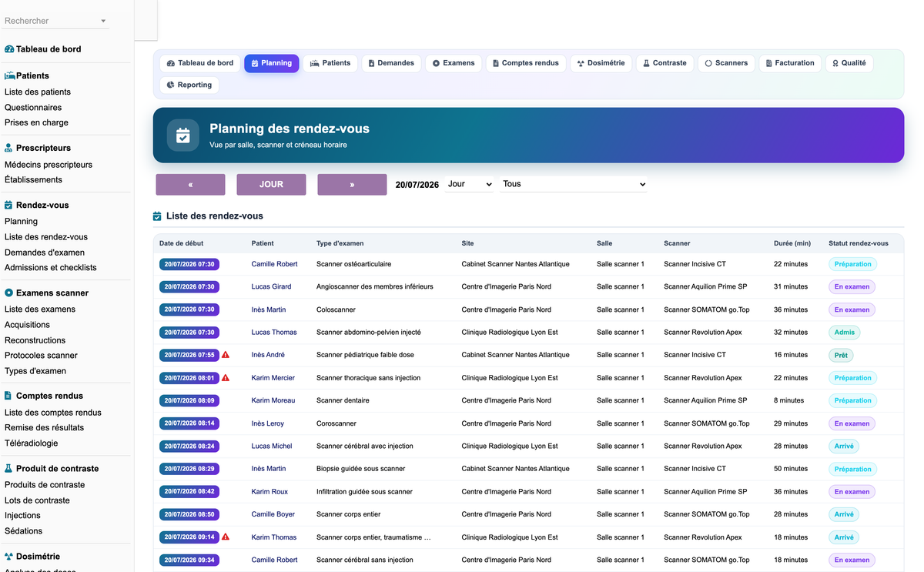Click the warning icon next to 20/07/2026 09:14
Viewport: 924px width, 572px height.
(226, 537)
